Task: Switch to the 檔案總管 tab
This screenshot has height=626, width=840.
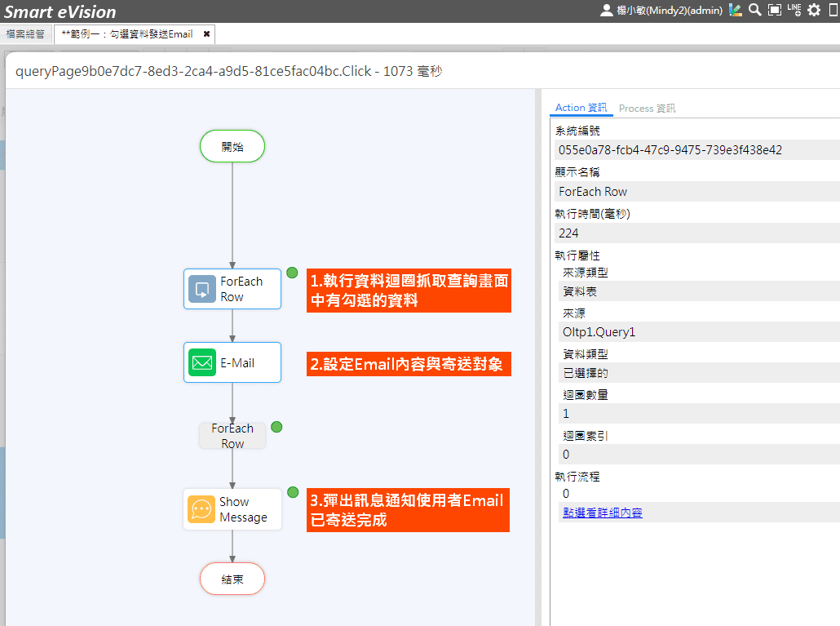Action: click(26, 34)
